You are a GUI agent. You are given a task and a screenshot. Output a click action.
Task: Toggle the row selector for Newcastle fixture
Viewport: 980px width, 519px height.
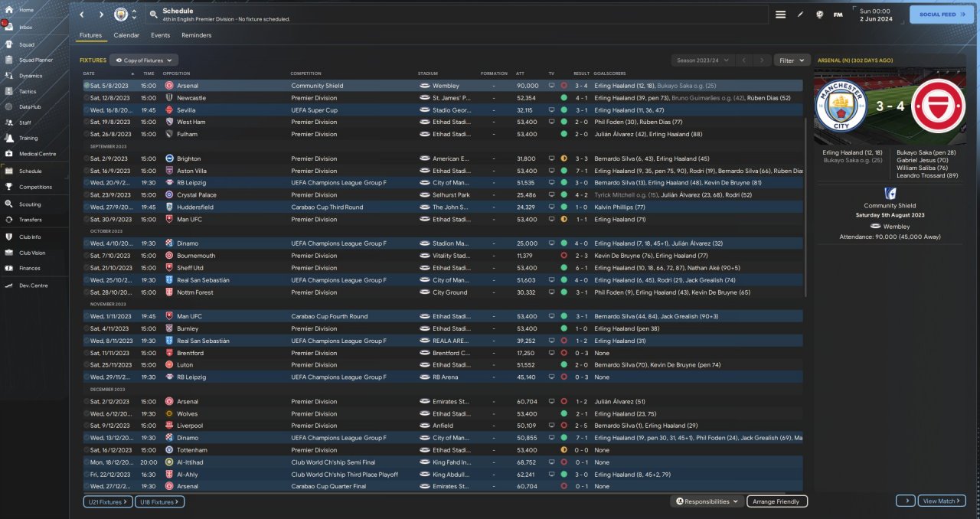coord(87,98)
